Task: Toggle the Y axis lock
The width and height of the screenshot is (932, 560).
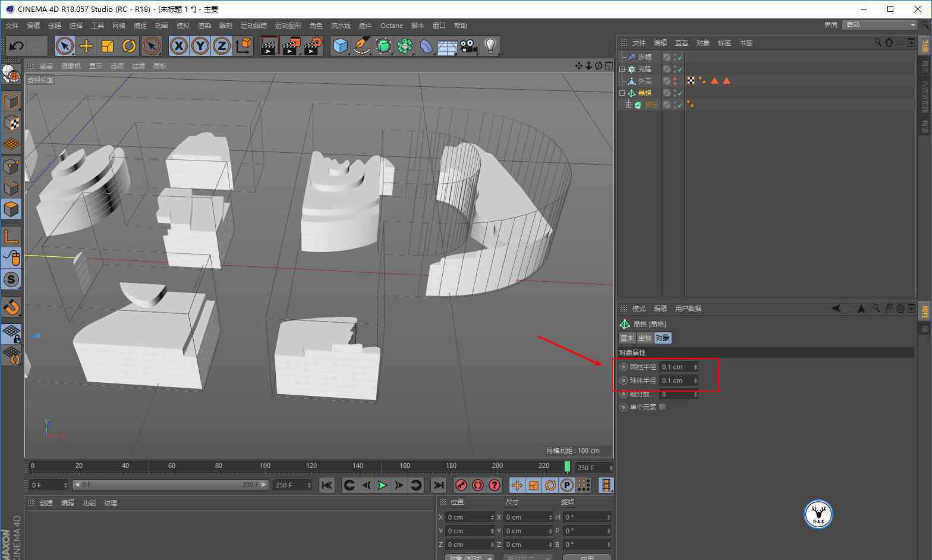Action: tap(200, 46)
